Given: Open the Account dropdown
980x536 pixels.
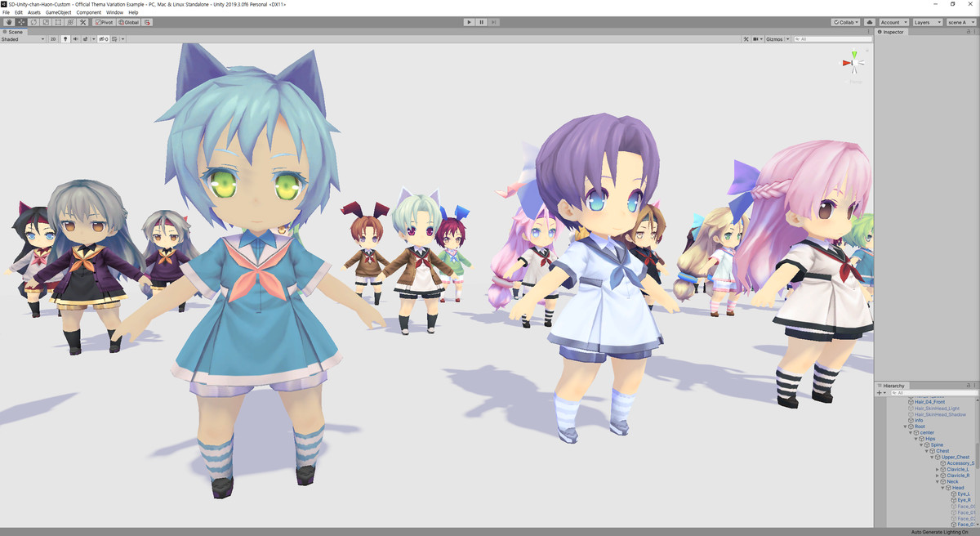Looking at the screenshot, I should (x=894, y=22).
